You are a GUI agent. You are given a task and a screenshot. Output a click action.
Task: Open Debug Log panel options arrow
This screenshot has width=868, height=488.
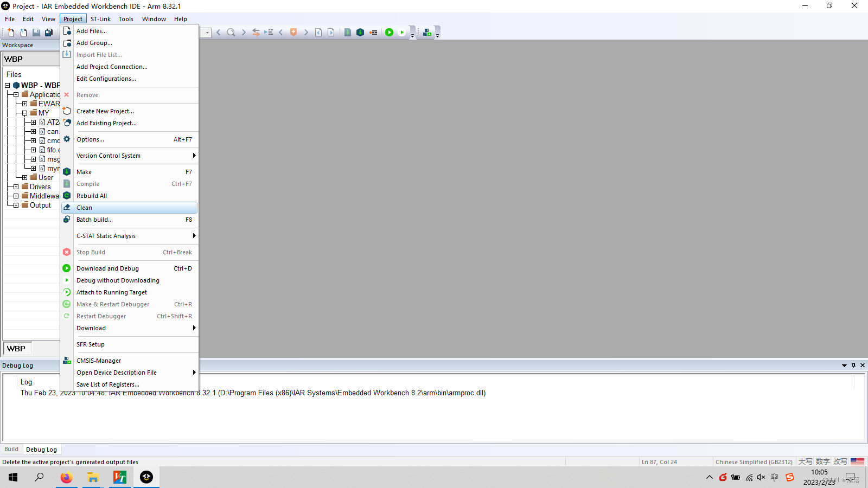(x=844, y=365)
